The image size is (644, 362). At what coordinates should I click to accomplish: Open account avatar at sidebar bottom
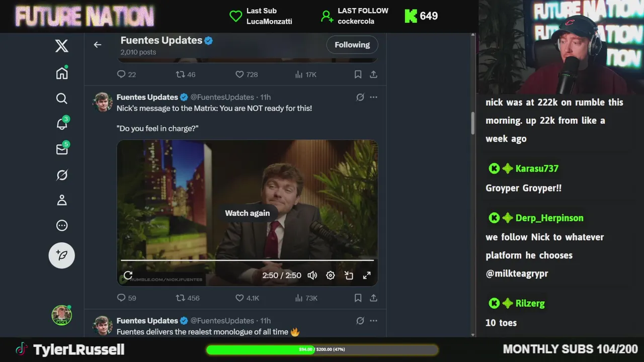[62, 315]
